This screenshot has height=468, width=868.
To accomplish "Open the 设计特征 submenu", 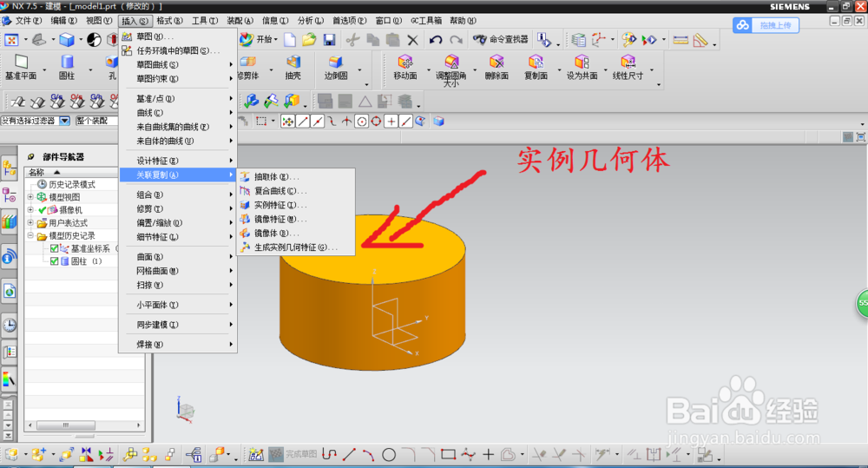I will pos(178,161).
